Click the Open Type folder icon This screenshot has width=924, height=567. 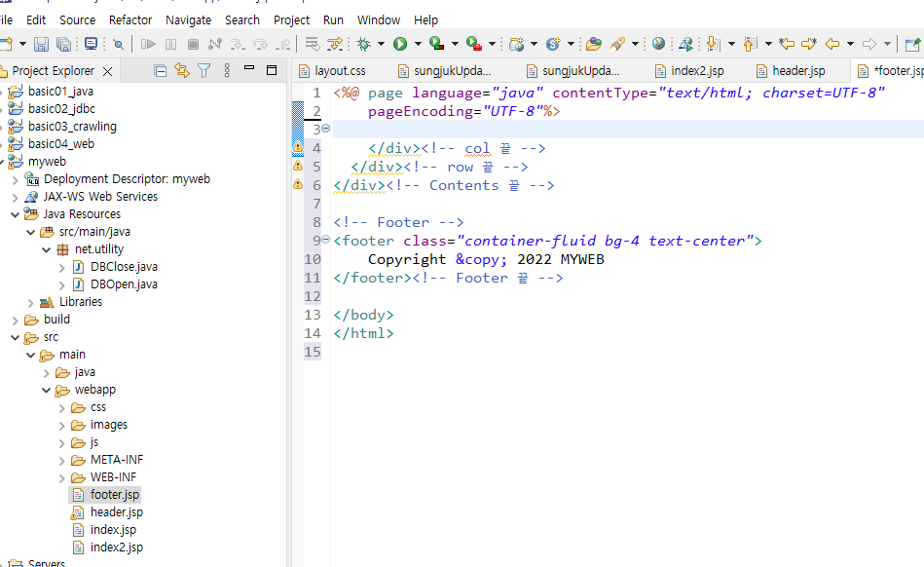click(x=594, y=44)
